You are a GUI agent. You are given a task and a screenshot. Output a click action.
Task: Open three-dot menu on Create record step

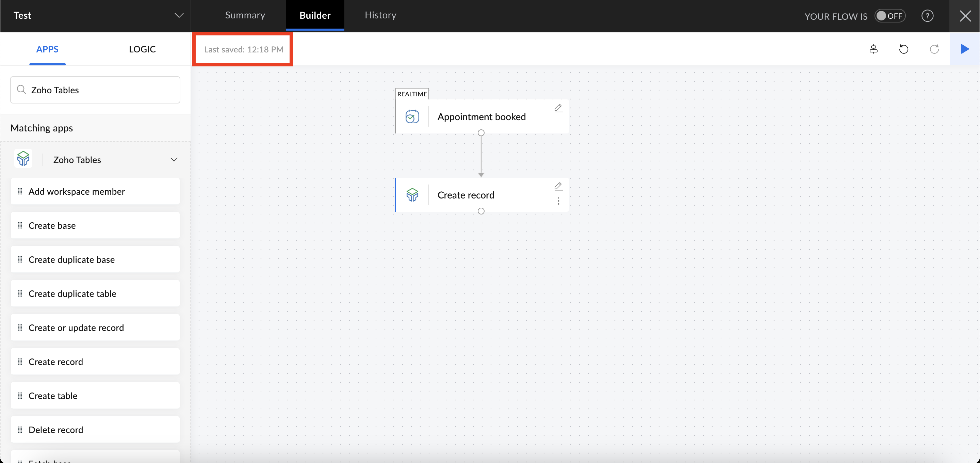558,201
